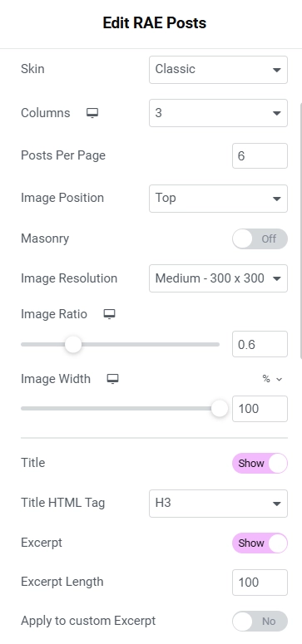Open the Image Width percent unit selector

tap(272, 379)
